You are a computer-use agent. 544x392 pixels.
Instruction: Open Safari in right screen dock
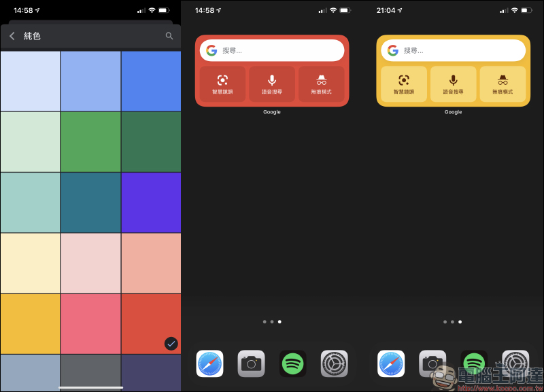coord(391,363)
